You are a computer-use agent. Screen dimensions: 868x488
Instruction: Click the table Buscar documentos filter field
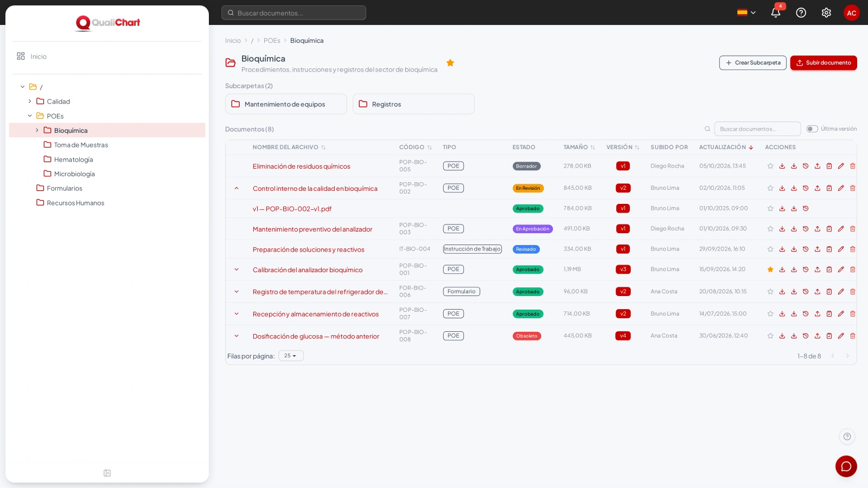coord(757,129)
